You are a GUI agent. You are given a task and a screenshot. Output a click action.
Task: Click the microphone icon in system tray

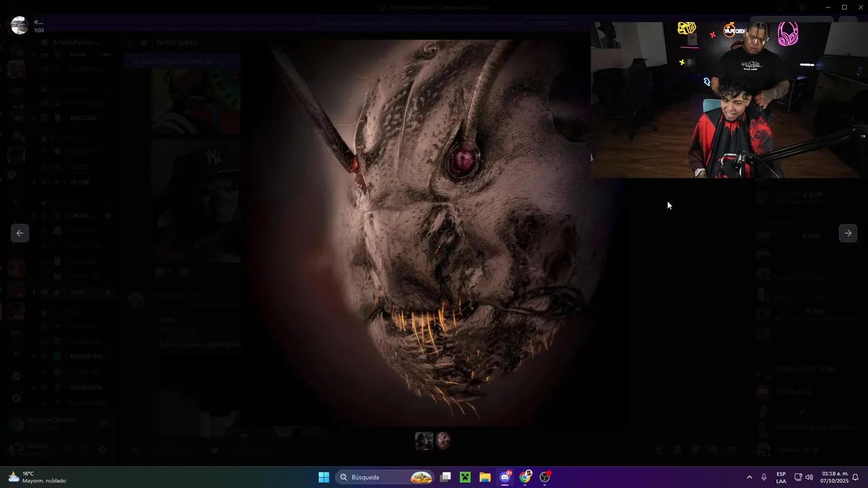tap(764, 477)
